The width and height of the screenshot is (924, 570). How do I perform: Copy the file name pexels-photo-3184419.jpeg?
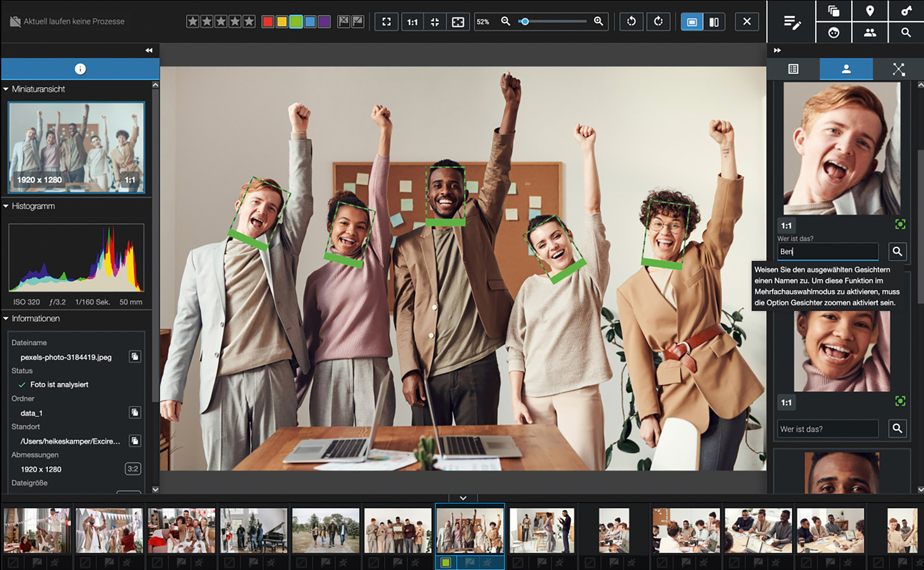tap(135, 356)
